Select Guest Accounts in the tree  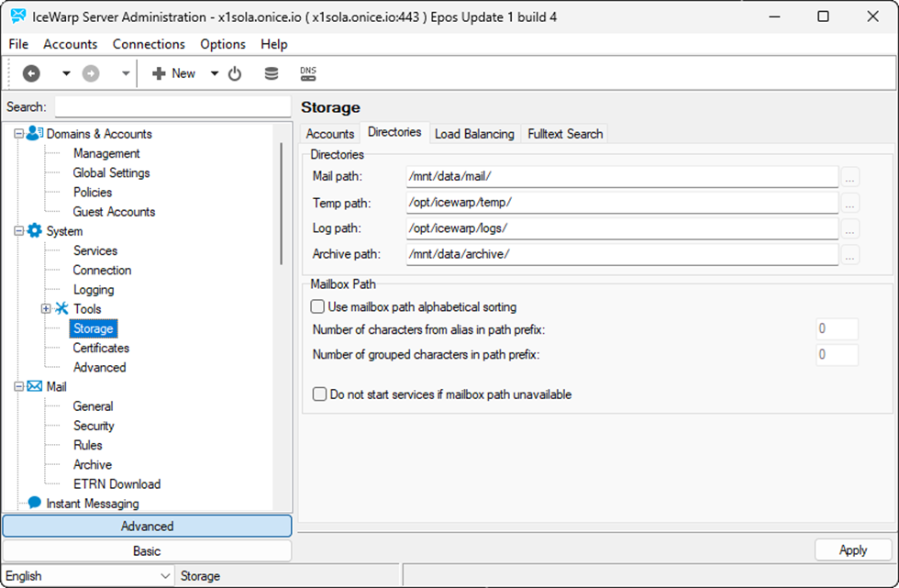click(x=114, y=212)
